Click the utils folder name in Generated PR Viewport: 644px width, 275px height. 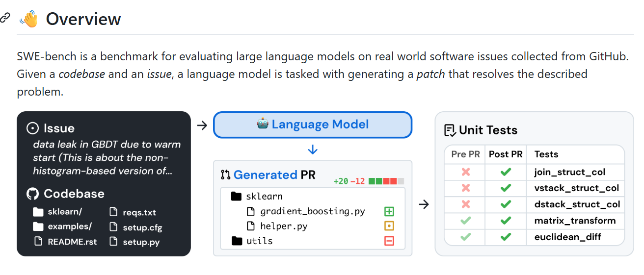click(x=259, y=241)
